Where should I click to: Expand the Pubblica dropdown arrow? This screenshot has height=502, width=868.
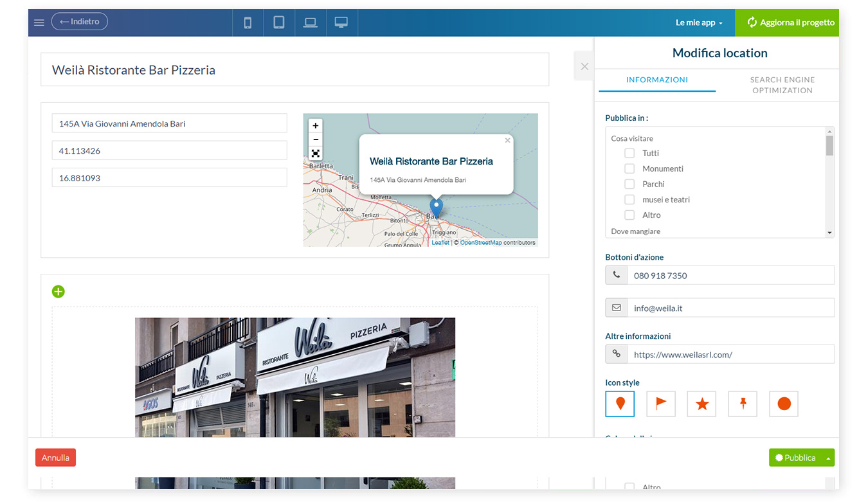point(829,458)
